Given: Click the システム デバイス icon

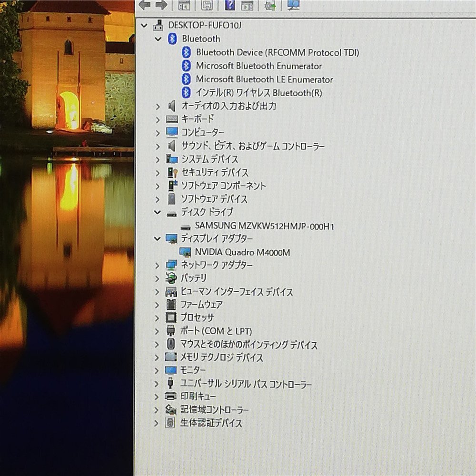Looking at the screenshot, I should tap(172, 159).
